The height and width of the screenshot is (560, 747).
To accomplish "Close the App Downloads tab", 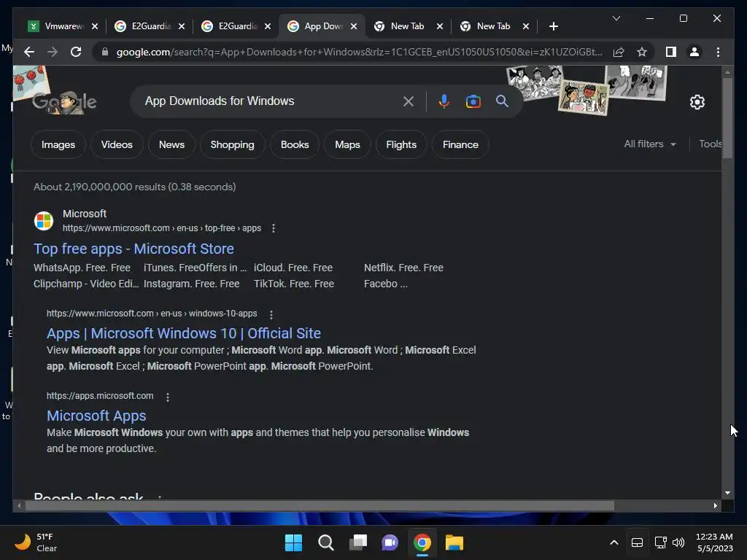I will [354, 26].
